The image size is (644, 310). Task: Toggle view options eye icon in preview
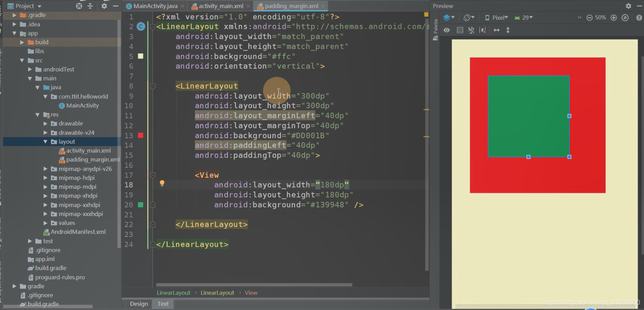447,30
